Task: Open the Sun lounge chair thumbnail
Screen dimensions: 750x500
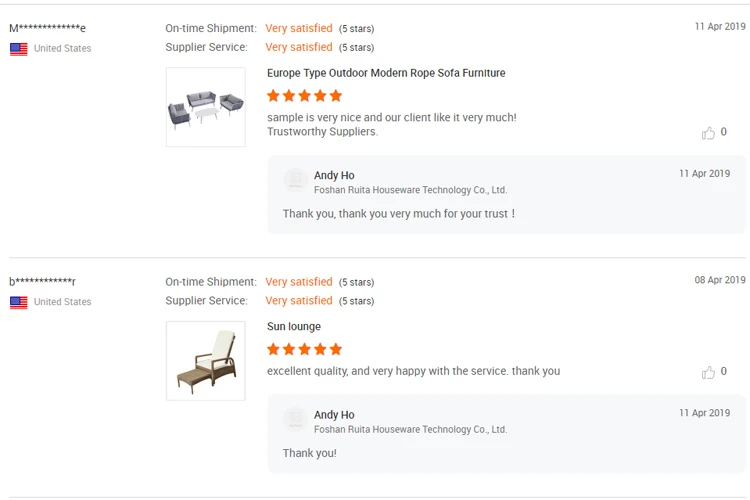Action: point(205,361)
